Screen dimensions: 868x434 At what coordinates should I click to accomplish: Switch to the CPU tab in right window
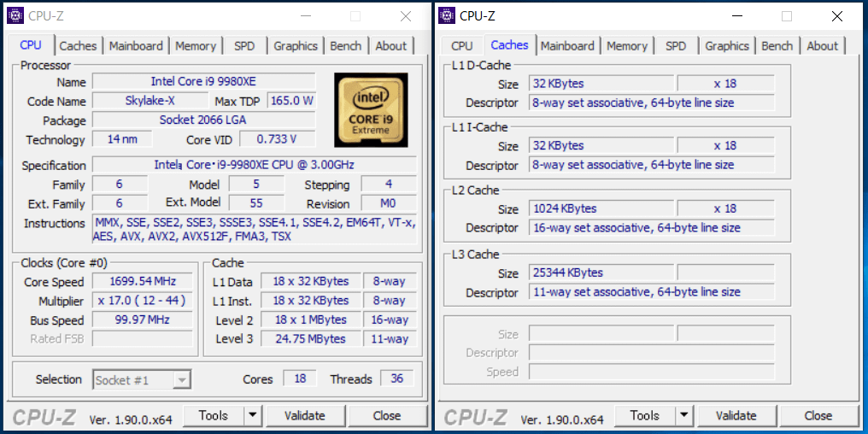click(461, 46)
